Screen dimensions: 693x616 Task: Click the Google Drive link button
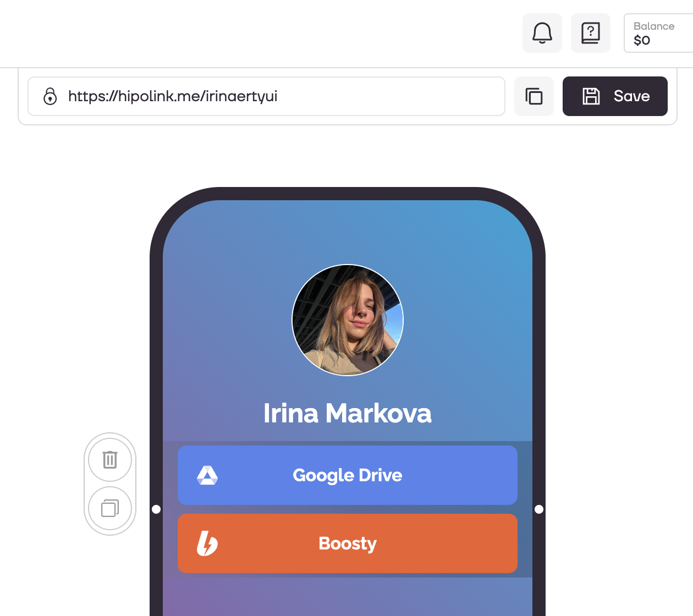click(x=348, y=475)
